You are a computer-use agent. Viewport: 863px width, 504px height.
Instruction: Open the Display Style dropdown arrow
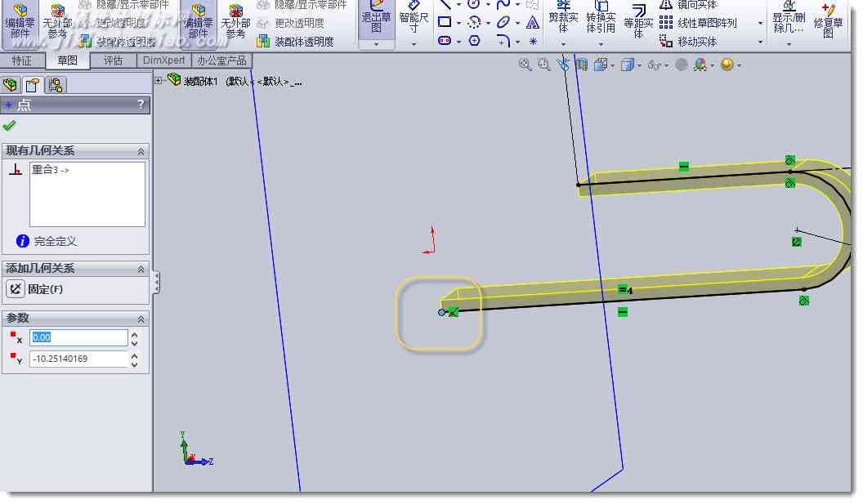pos(639,65)
